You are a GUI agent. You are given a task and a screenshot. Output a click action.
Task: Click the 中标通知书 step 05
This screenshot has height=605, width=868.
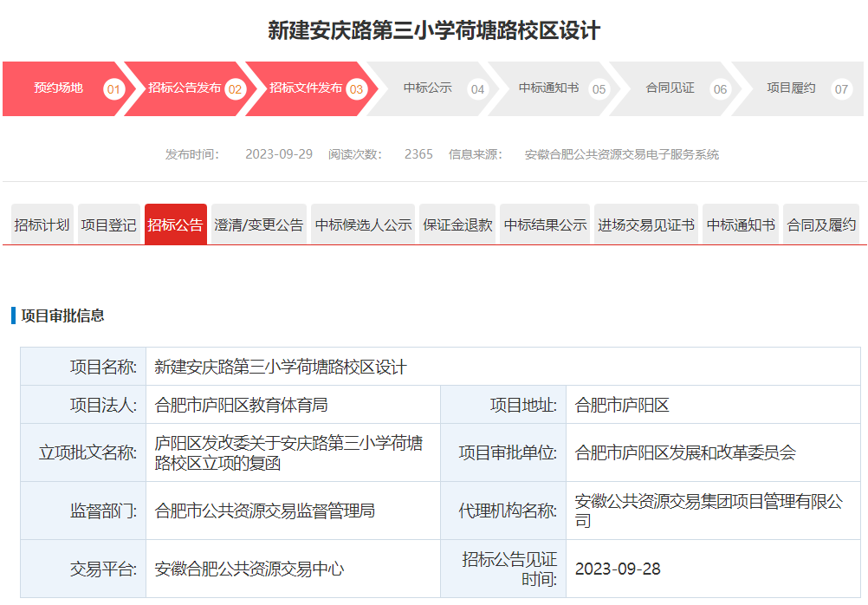[554, 88]
